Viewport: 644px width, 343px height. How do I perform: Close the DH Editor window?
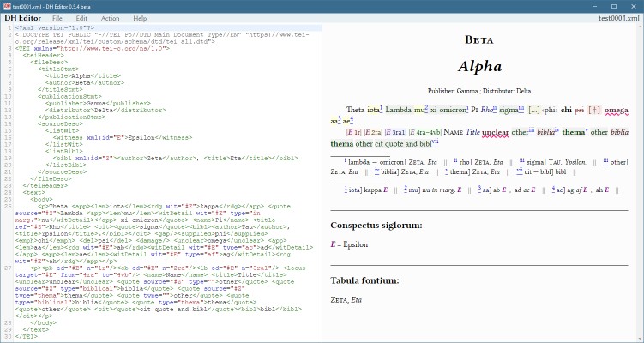pyautogui.click(x=634, y=7)
